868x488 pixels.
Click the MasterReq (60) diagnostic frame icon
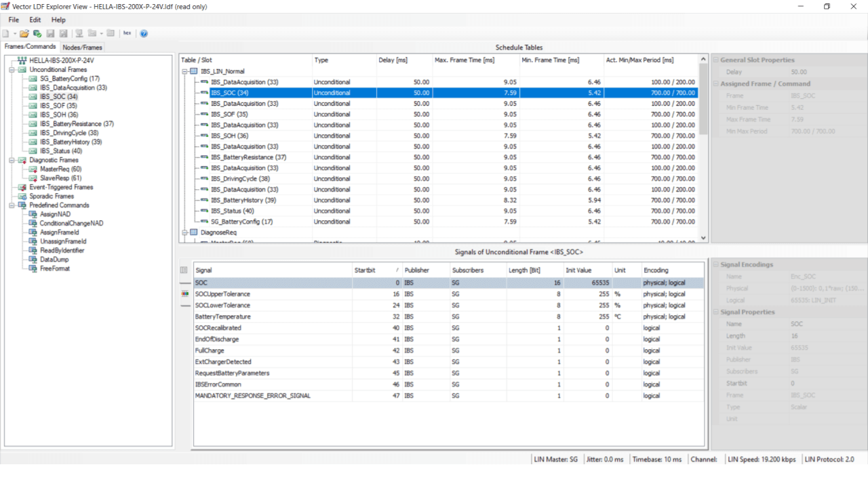(33, 169)
